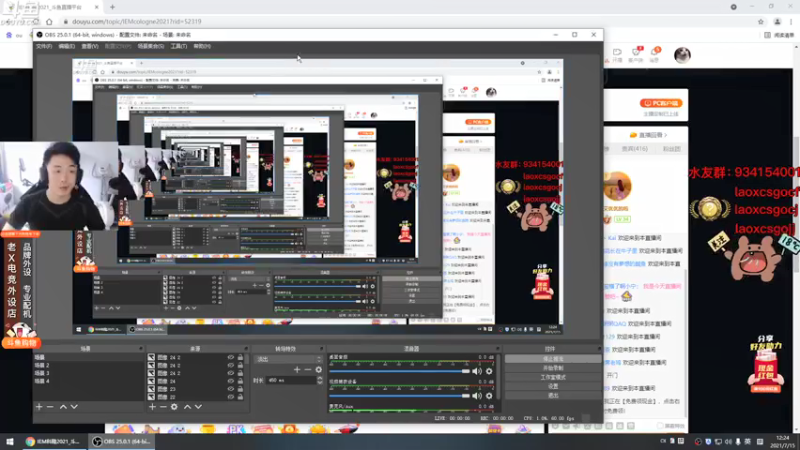Move source down in Sources panel
This screenshot has height=450, width=800.
[198, 407]
